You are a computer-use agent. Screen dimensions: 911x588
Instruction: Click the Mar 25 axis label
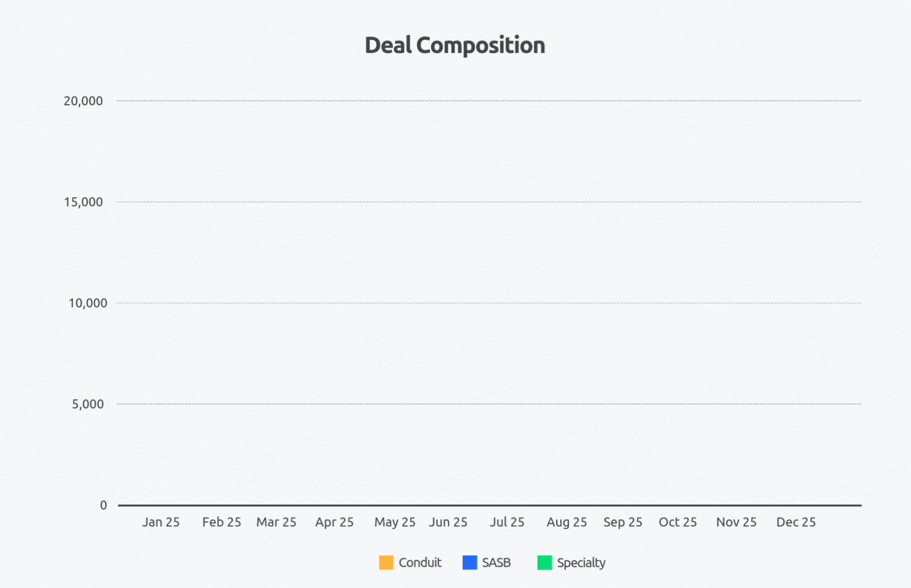pyautogui.click(x=276, y=522)
